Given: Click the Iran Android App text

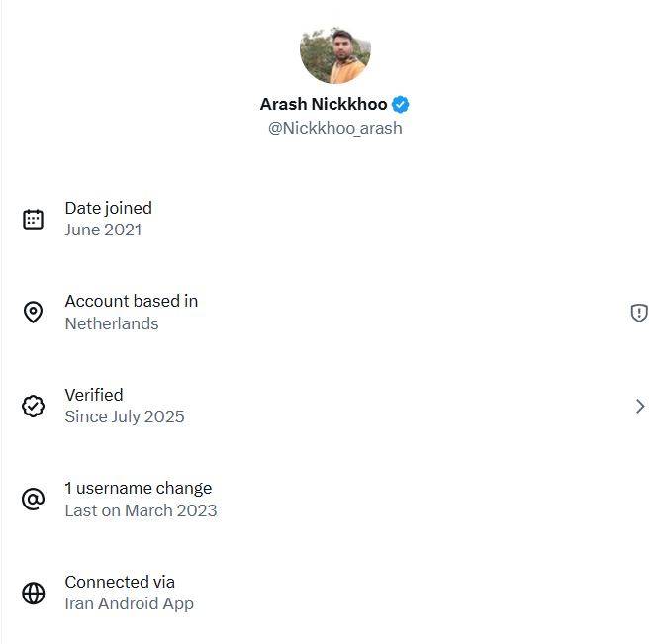Looking at the screenshot, I should (x=130, y=603).
